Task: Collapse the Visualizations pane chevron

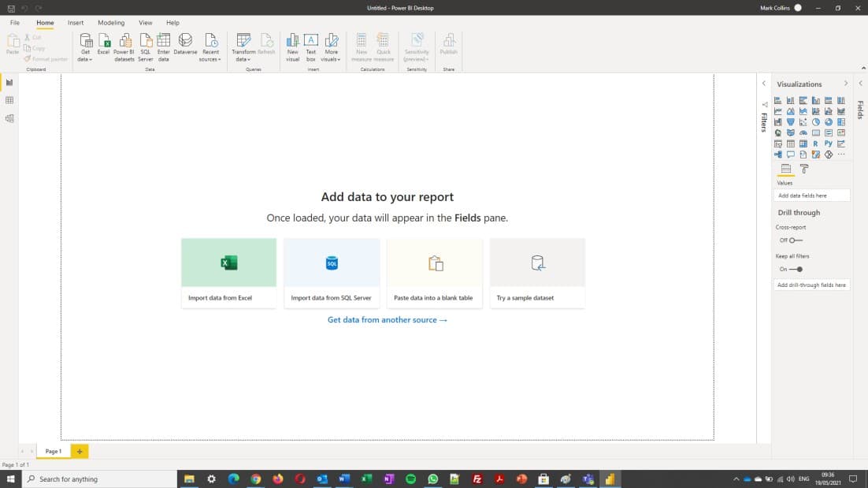Action: (x=846, y=84)
